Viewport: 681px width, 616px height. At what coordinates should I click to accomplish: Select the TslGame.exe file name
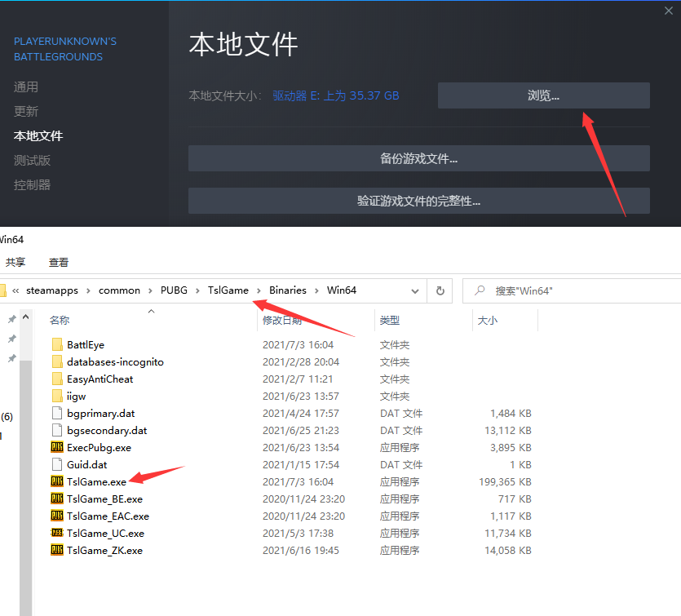(x=96, y=481)
